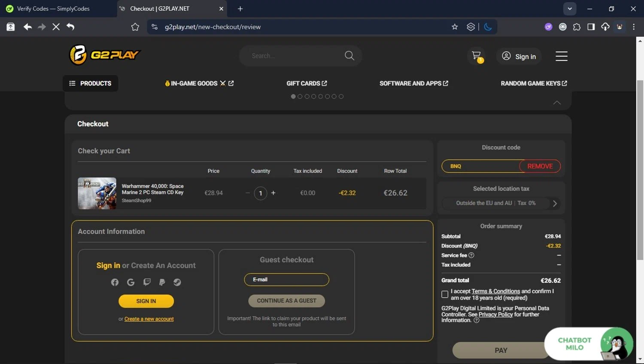Sign in with Facebook icon

click(x=115, y=282)
